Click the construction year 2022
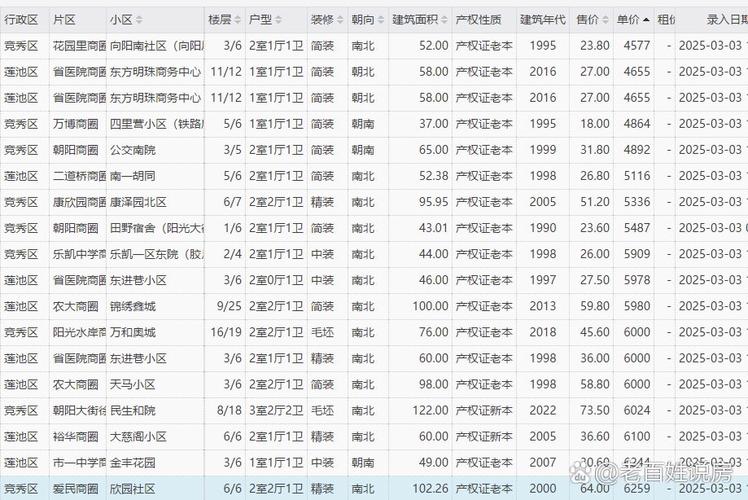 (543, 410)
